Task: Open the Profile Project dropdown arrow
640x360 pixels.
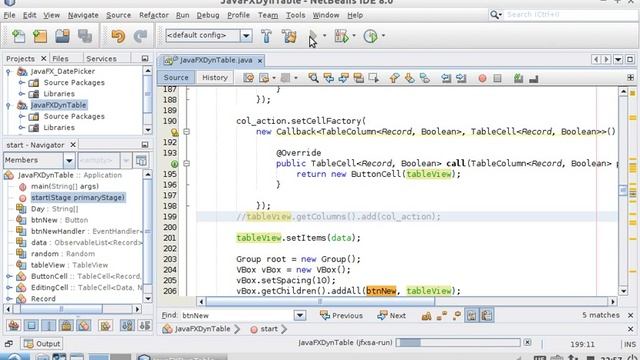Action: tap(383, 36)
